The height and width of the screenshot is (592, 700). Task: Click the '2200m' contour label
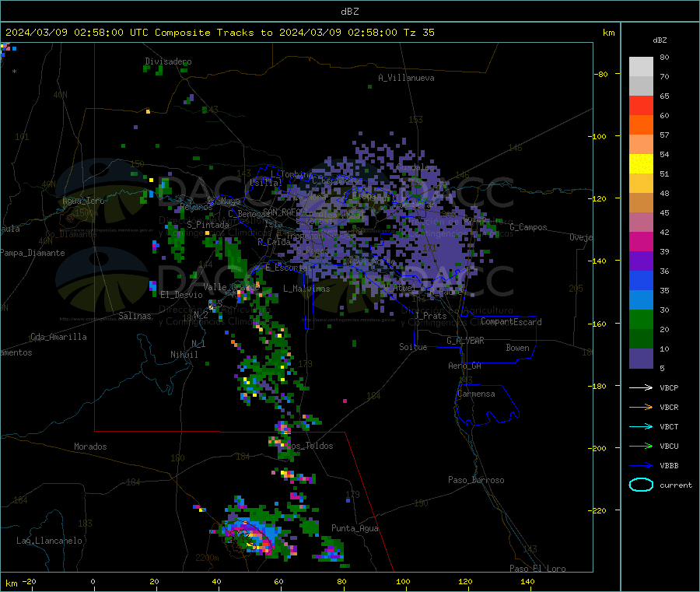pyautogui.click(x=207, y=558)
